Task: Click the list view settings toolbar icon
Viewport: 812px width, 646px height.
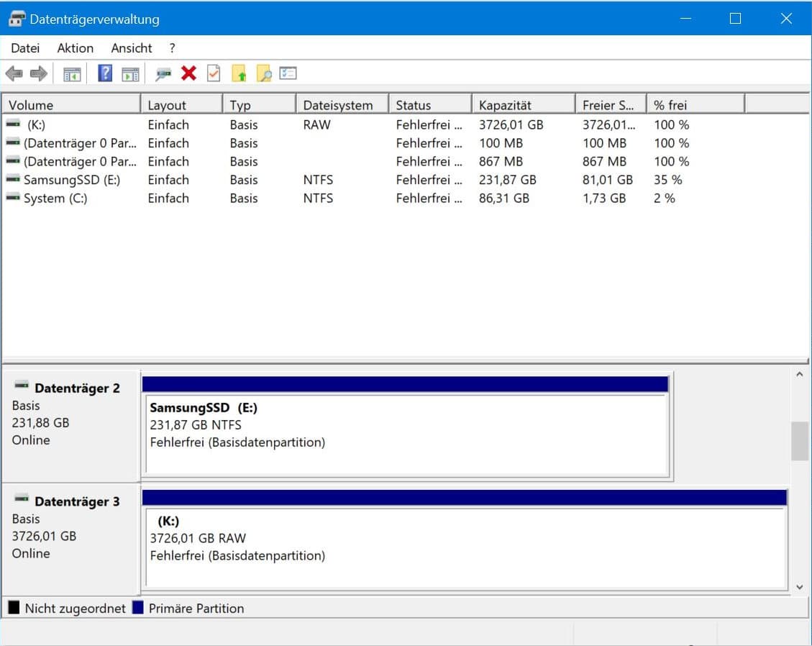Action: (288, 73)
